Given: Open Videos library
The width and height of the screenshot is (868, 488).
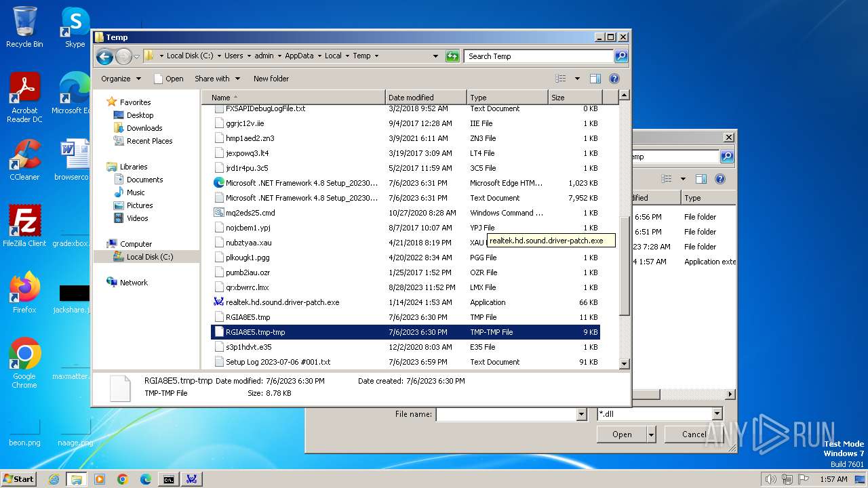Looking at the screenshot, I should (x=137, y=218).
